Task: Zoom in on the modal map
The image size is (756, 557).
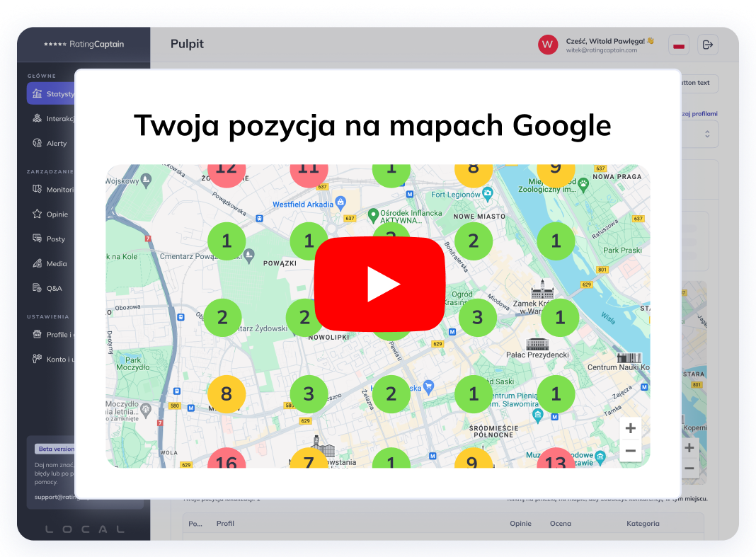Action: 630,428
